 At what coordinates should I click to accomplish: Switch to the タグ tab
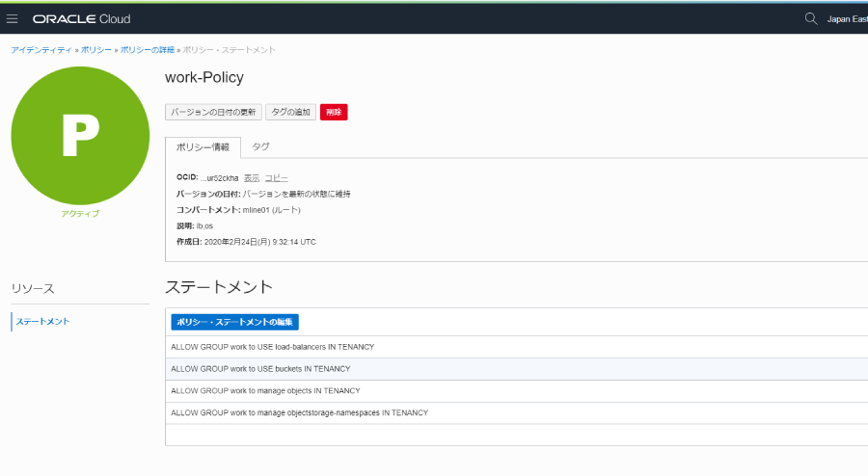coord(260,146)
